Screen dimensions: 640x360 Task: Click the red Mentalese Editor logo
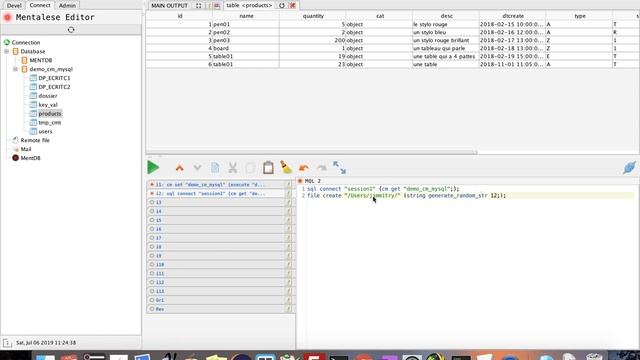point(7,17)
